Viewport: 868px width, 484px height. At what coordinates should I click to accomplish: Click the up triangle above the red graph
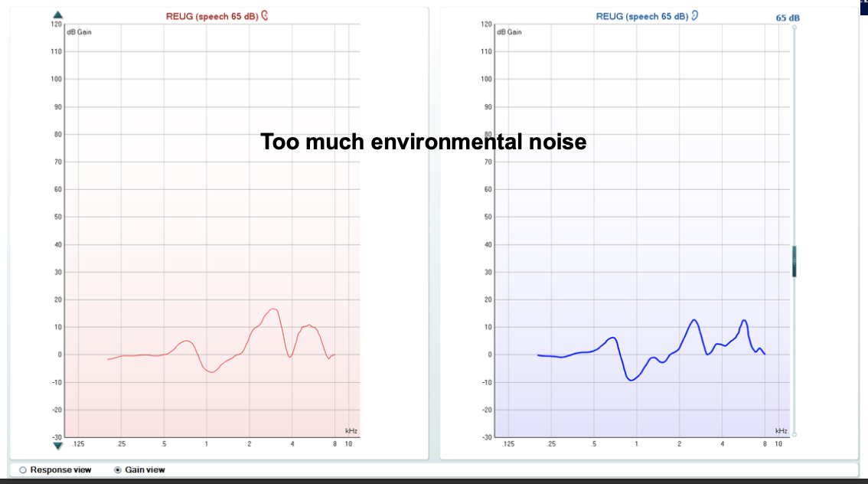57,15
